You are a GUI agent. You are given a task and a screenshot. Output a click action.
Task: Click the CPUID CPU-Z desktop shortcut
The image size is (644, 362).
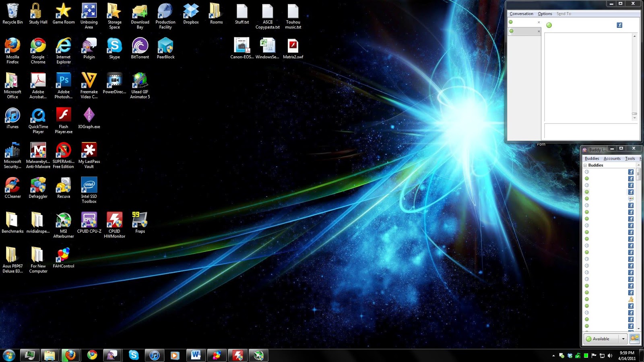pos(89,223)
